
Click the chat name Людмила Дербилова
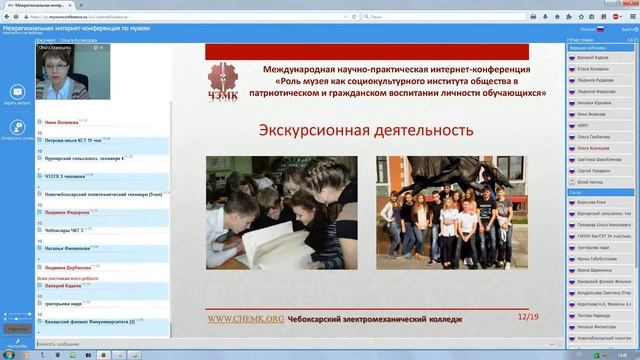pos(68,268)
